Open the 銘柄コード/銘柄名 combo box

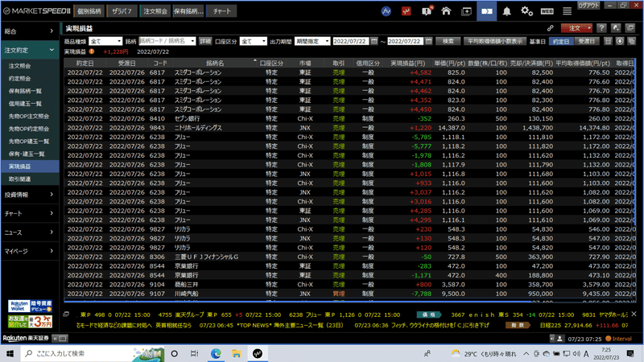coord(167,41)
